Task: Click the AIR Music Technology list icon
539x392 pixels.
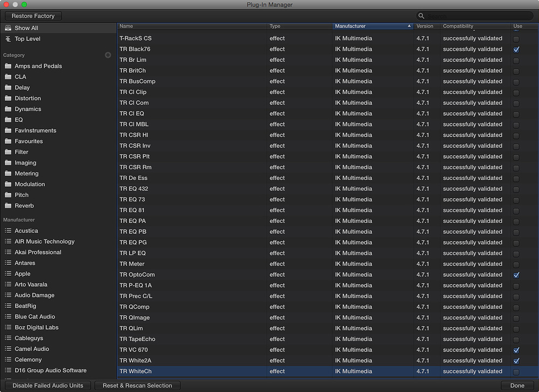Action: [8, 241]
